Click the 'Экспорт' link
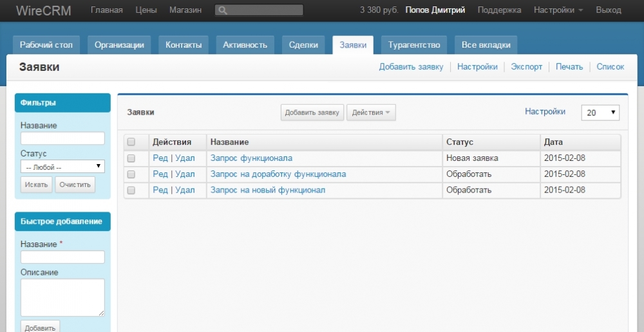 526,67
